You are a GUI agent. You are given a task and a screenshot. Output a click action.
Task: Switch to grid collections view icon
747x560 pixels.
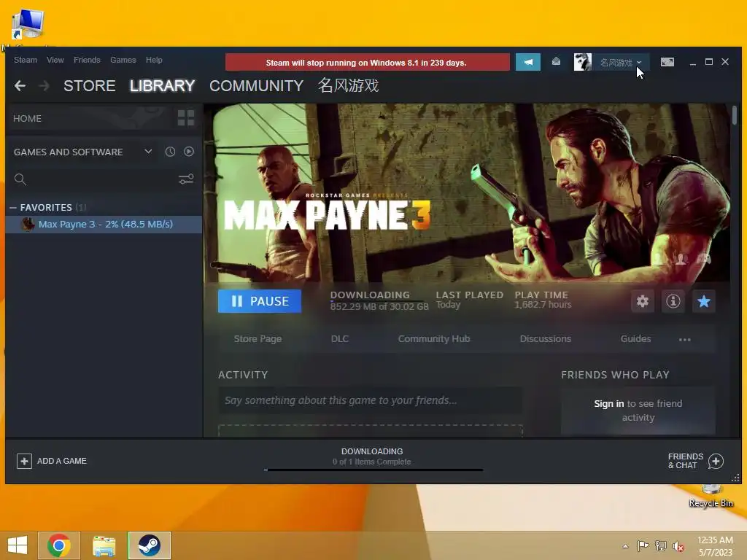click(186, 117)
